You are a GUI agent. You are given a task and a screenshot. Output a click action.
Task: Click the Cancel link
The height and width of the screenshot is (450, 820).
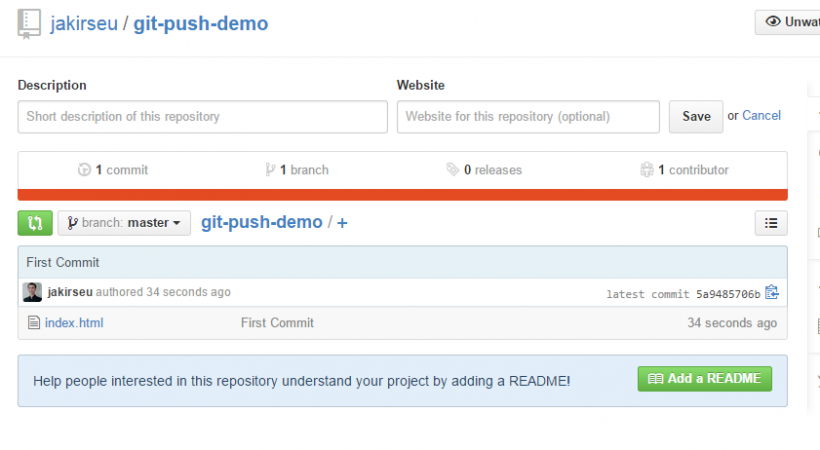[761, 116]
